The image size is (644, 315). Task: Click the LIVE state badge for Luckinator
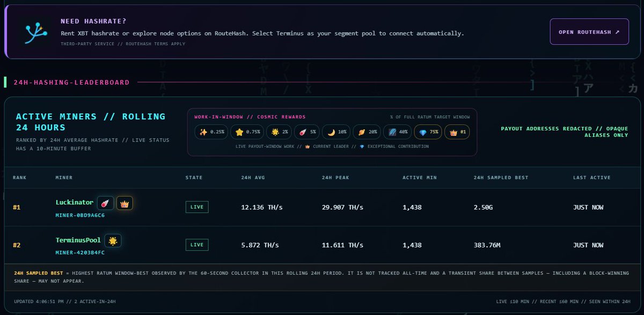point(197,207)
